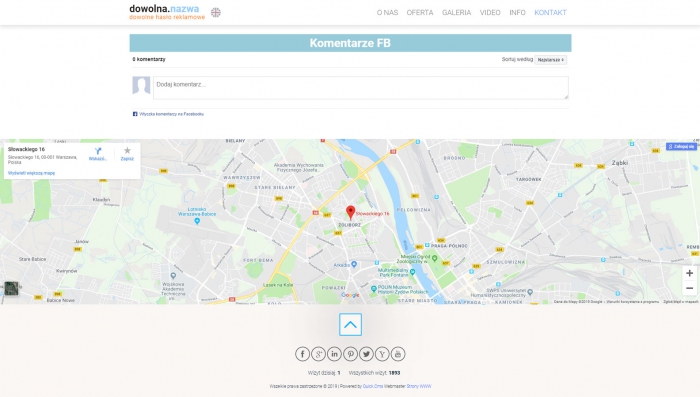Screen dimensions: 700x397
Task: Open the Quick.Cms link
Action: (x=373, y=386)
